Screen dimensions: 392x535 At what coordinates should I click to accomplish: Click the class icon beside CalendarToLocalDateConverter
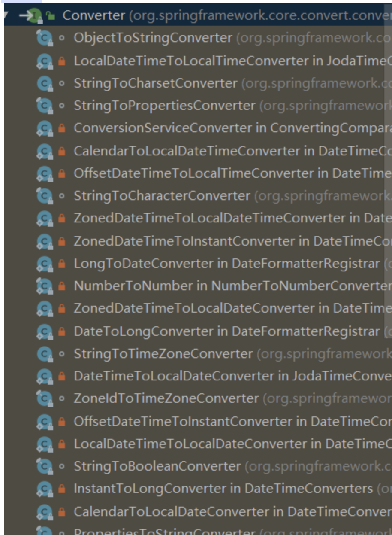45,512
